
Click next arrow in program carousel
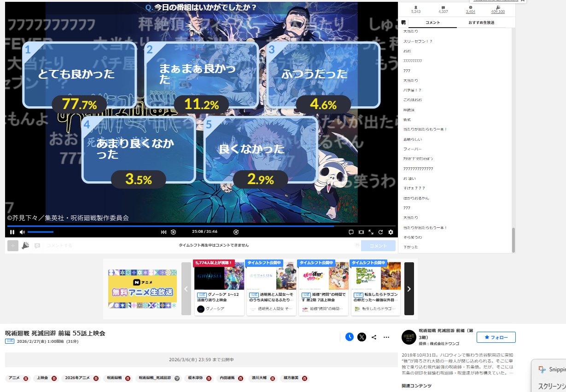click(409, 289)
